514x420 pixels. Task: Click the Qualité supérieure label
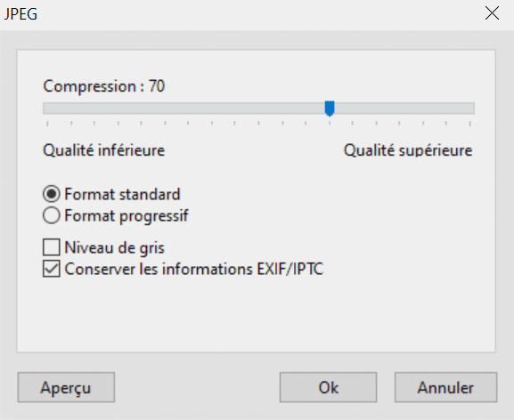click(x=408, y=151)
